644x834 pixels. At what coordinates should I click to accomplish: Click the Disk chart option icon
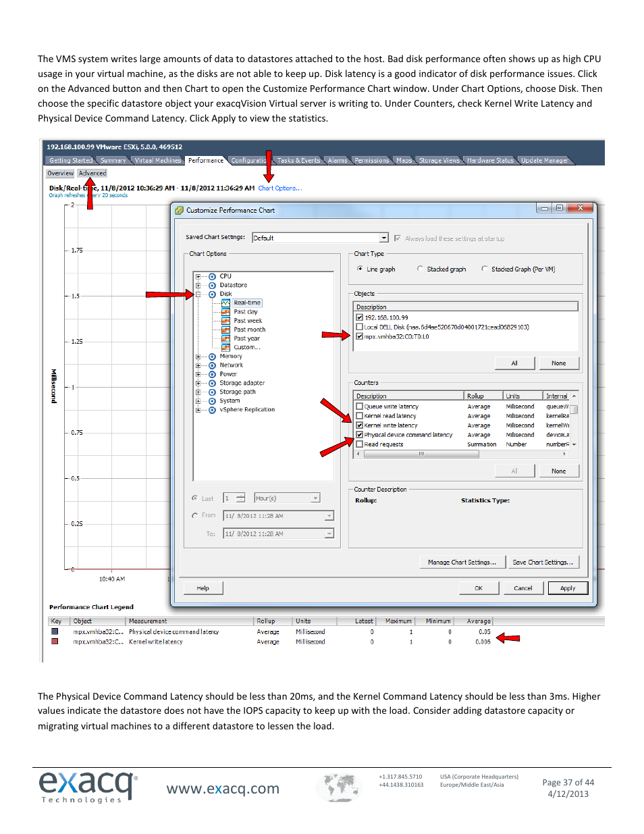(213, 294)
